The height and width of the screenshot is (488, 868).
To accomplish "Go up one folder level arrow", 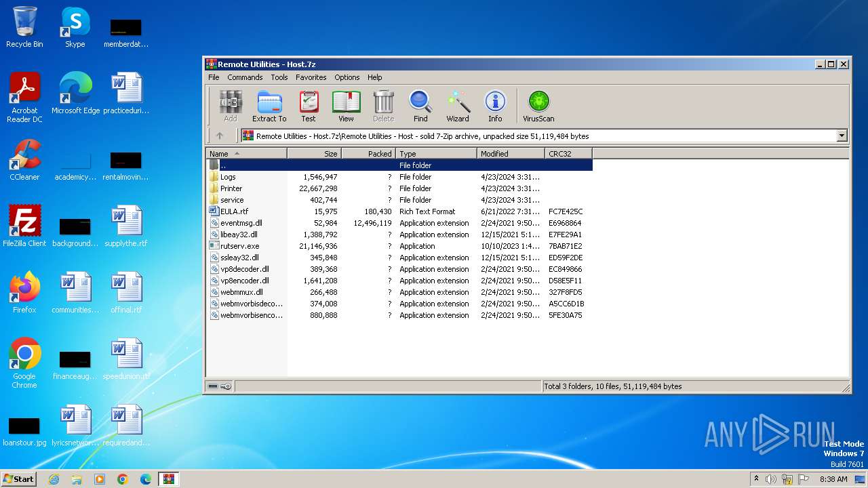I will coord(220,136).
